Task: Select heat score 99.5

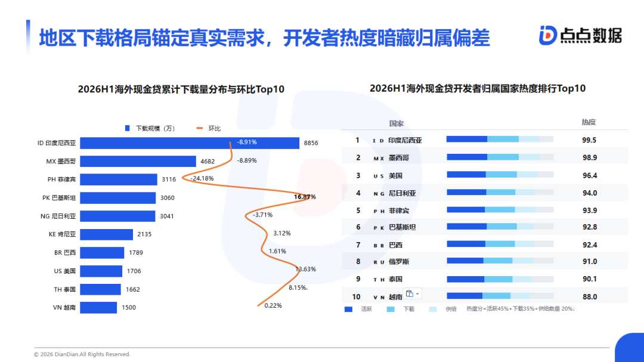Action: [589, 140]
